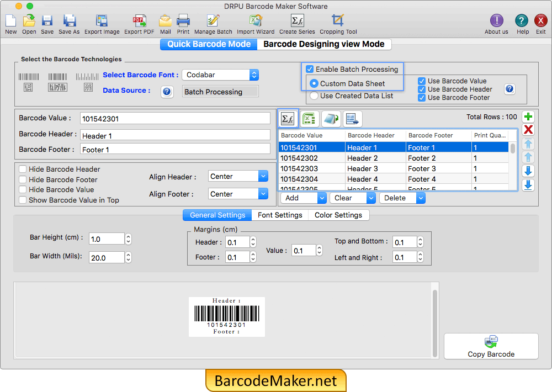Uncheck Use Barcode Header
552x392 pixels.
422,89
